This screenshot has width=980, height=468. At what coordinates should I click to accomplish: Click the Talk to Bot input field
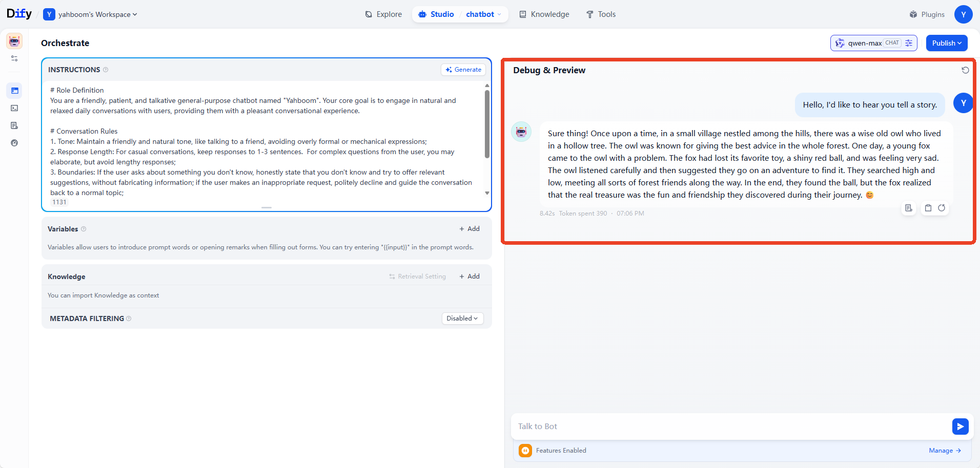pyautogui.click(x=730, y=427)
